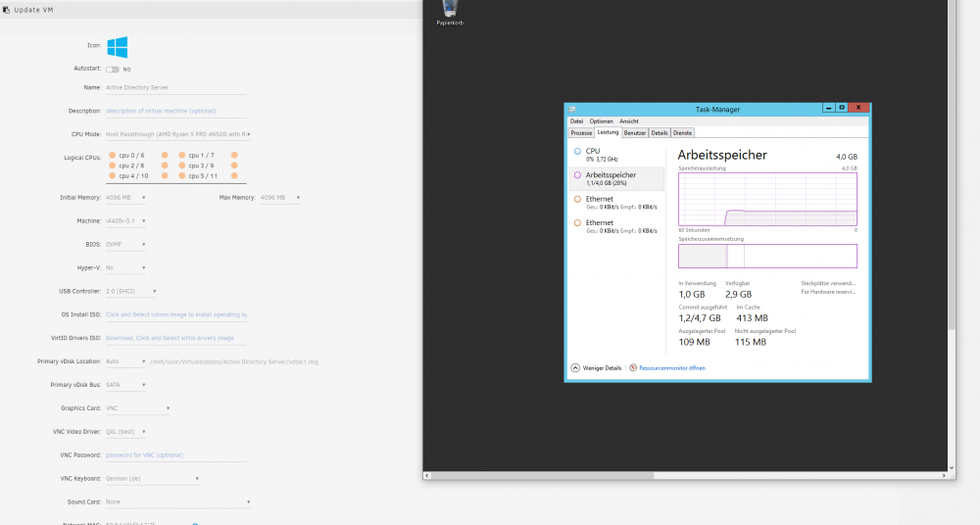Click the VirtIO Drivers ISO field
This screenshot has width=980, height=525.
(176, 338)
